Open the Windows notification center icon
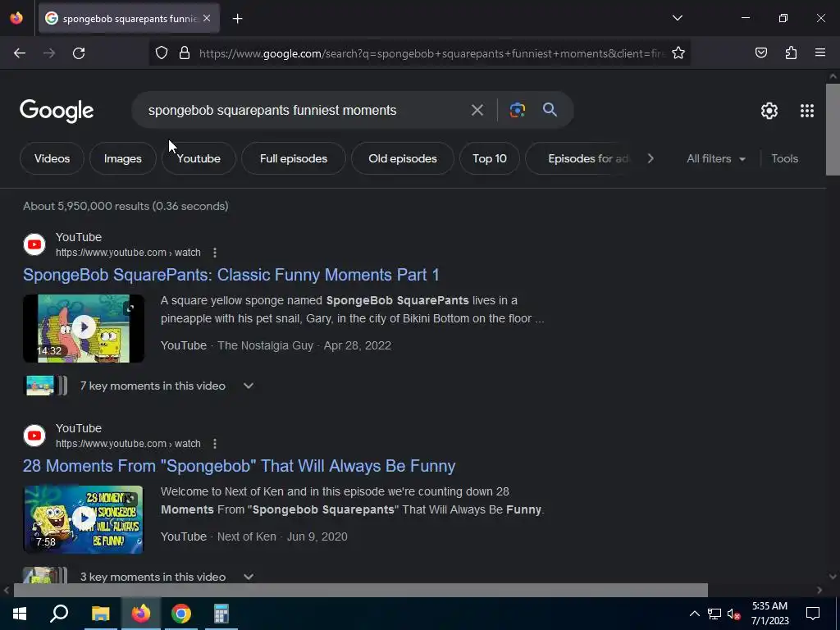 [813, 614]
